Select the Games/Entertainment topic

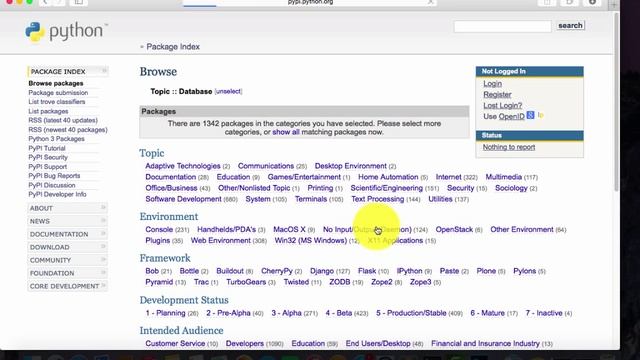pyautogui.click(x=304, y=177)
